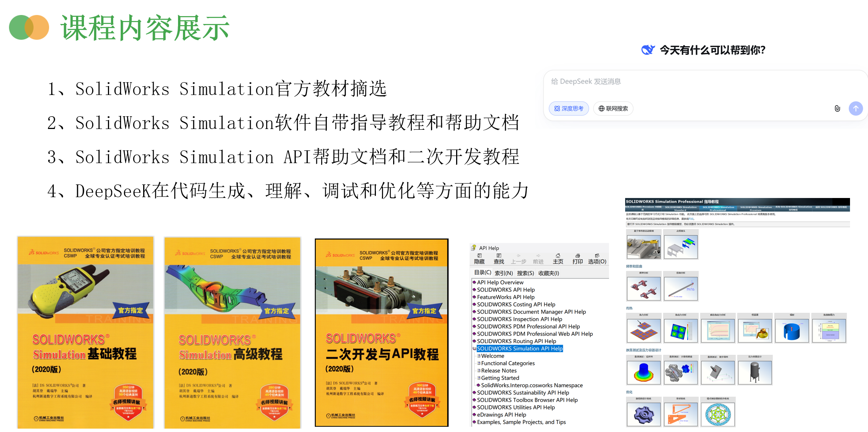The width and height of the screenshot is (868, 432).
Task: Open SOLIDWORKS Simulation Professional tutorial tab
Action: point(718,208)
